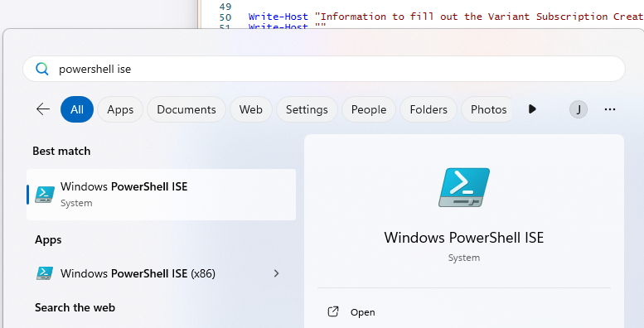Viewport: 644px width, 328px height.
Task: Click the large PowerShell ISE preview icon
Action: click(x=464, y=187)
